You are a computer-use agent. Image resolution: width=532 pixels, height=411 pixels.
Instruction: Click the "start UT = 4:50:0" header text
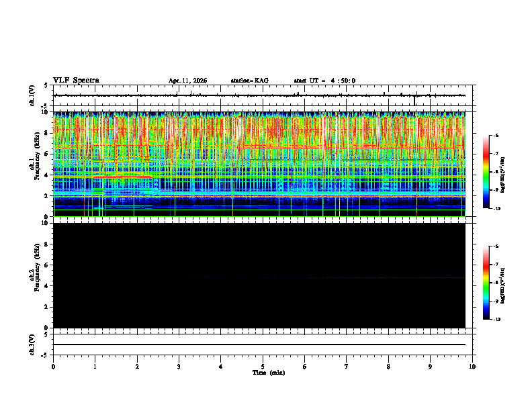click(324, 81)
